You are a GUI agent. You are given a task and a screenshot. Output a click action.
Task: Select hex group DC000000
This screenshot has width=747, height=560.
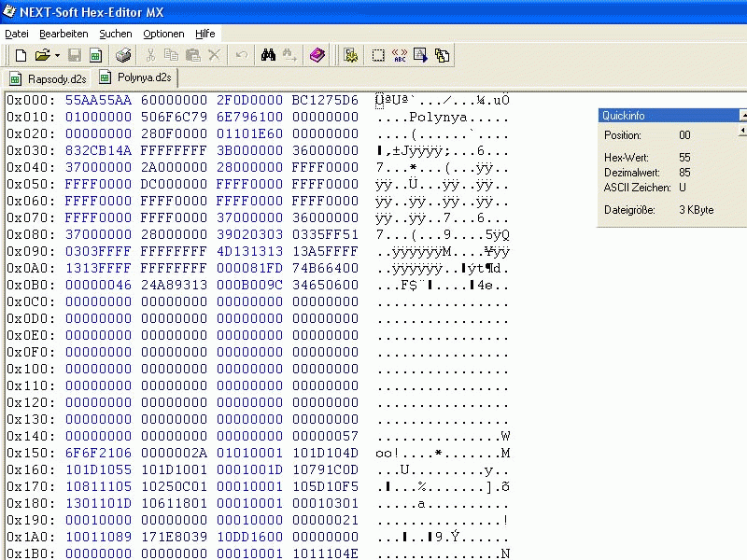point(174,184)
